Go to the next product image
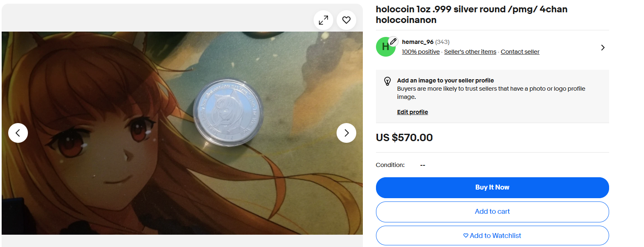Viewport: 644px width, 247px height. (x=346, y=133)
